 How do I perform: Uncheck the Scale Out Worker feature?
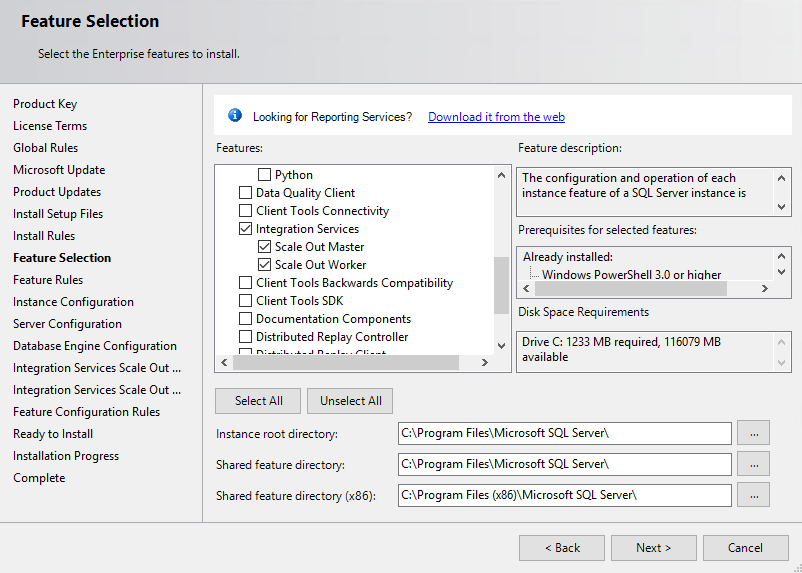(265, 265)
